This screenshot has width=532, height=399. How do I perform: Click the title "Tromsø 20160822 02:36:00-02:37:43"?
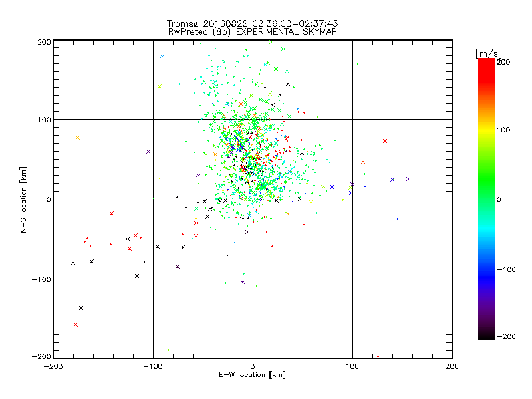point(252,23)
